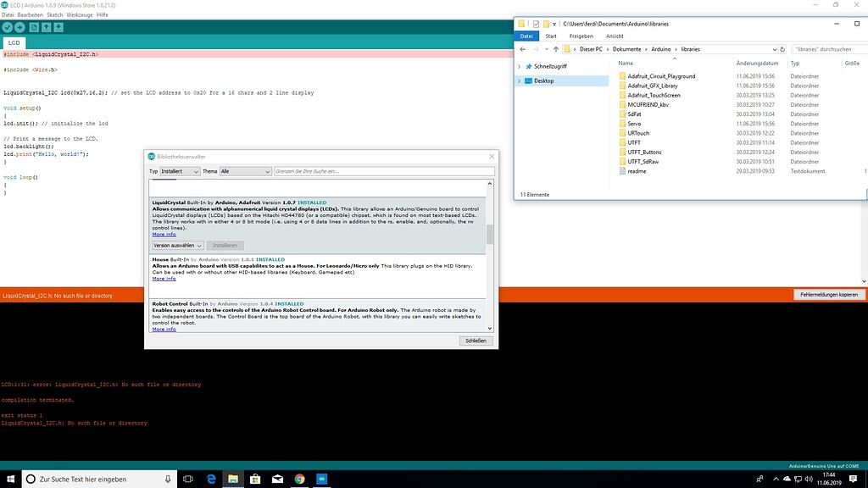Open the Explorer Freigeben ribbon tab
This screenshot has width=868, height=488.
[581, 36]
